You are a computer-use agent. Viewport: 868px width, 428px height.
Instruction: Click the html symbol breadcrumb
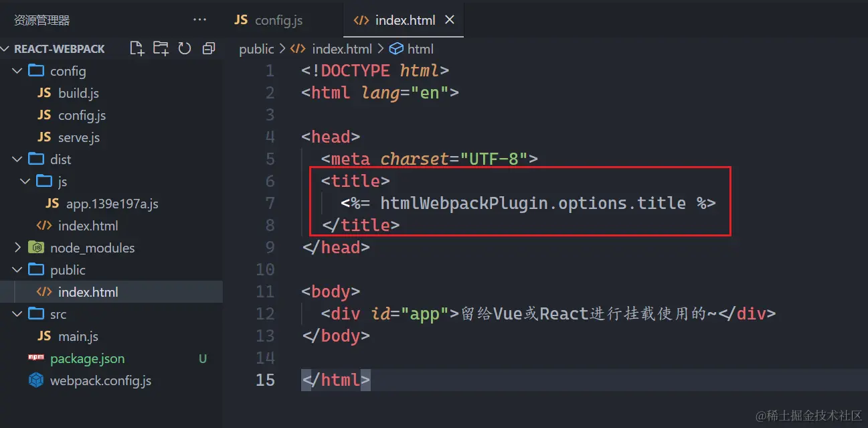(420, 49)
